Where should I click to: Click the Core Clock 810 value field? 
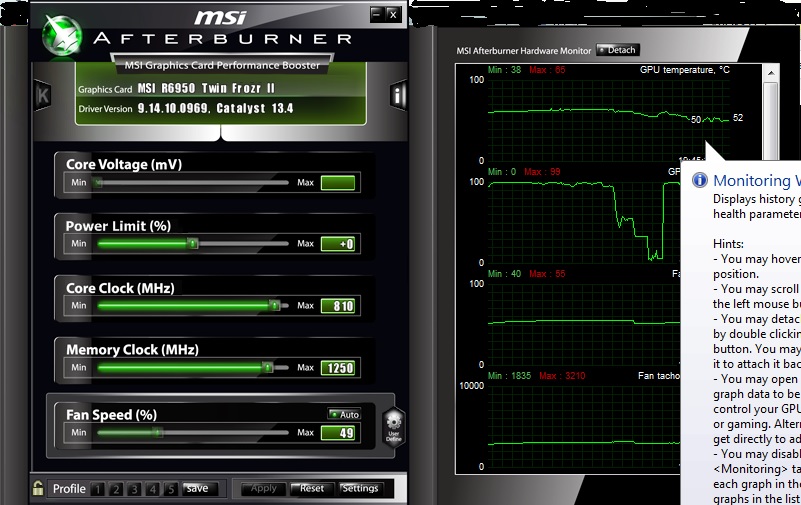(x=338, y=306)
